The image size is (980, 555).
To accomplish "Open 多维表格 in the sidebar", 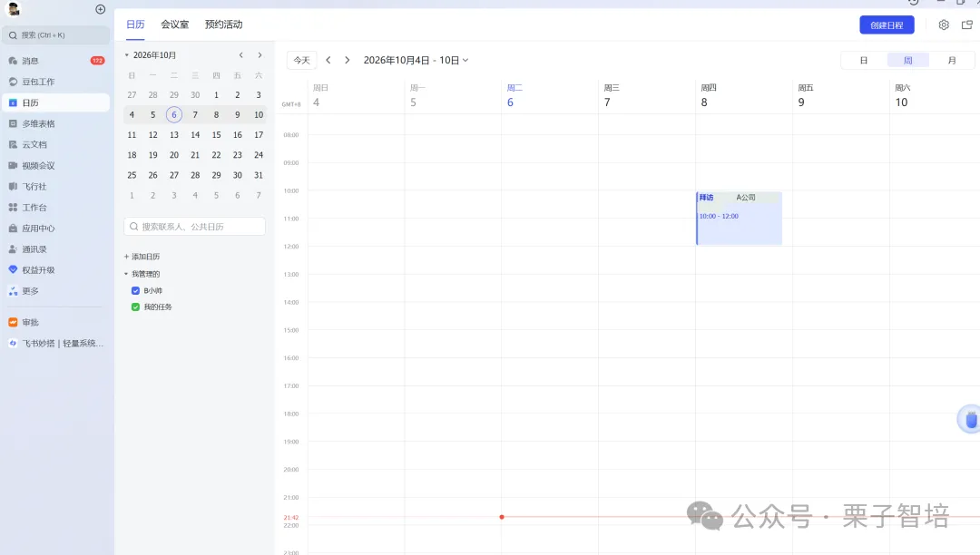I will pyautogui.click(x=55, y=123).
